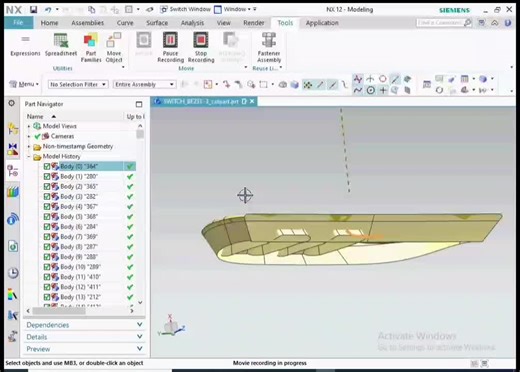Expand the Details panel

tap(84, 337)
